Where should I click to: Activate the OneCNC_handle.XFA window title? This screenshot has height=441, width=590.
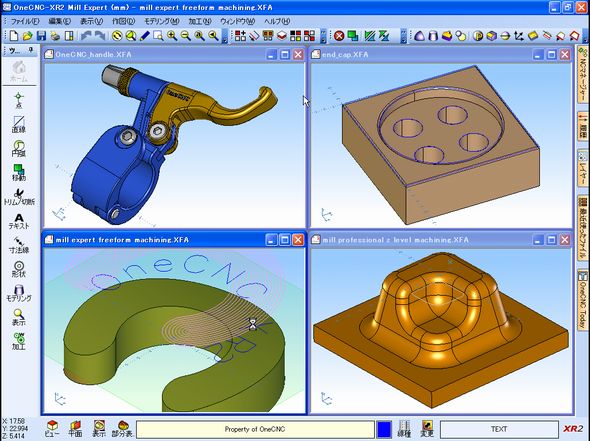pyautogui.click(x=93, y=55)
